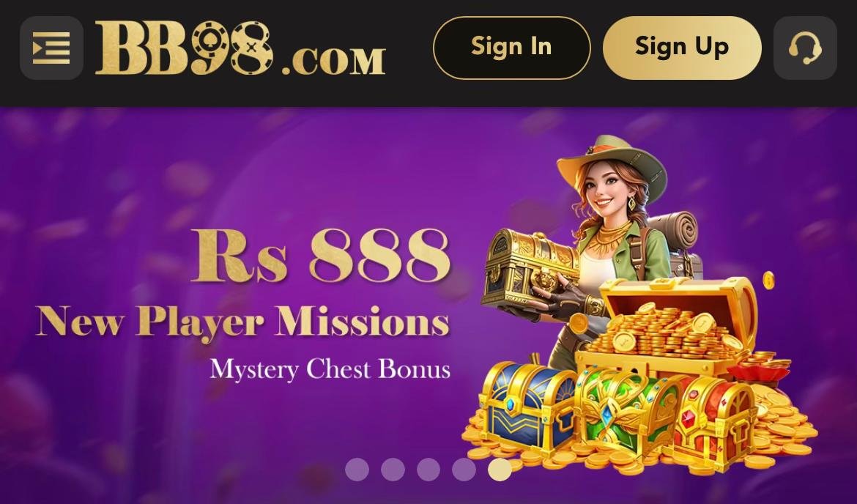The width and height of the screenshot is (857, 504).
Task: Select the second carousel dot
Action: click(x=393, y=470)
